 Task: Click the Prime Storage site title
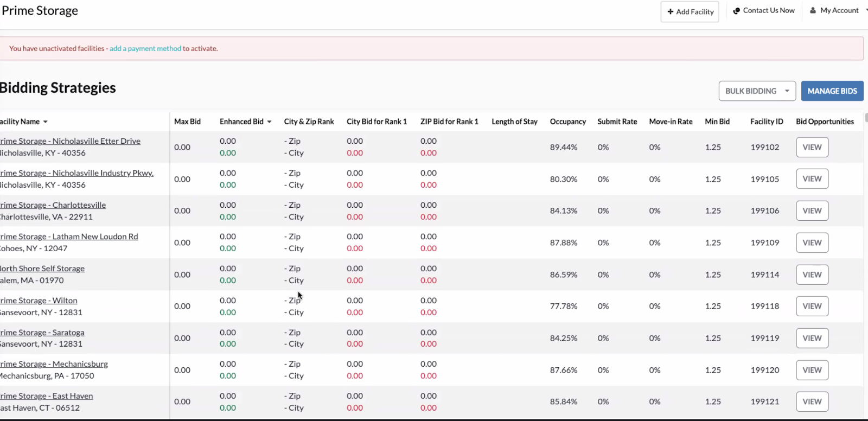coord(40,11)
